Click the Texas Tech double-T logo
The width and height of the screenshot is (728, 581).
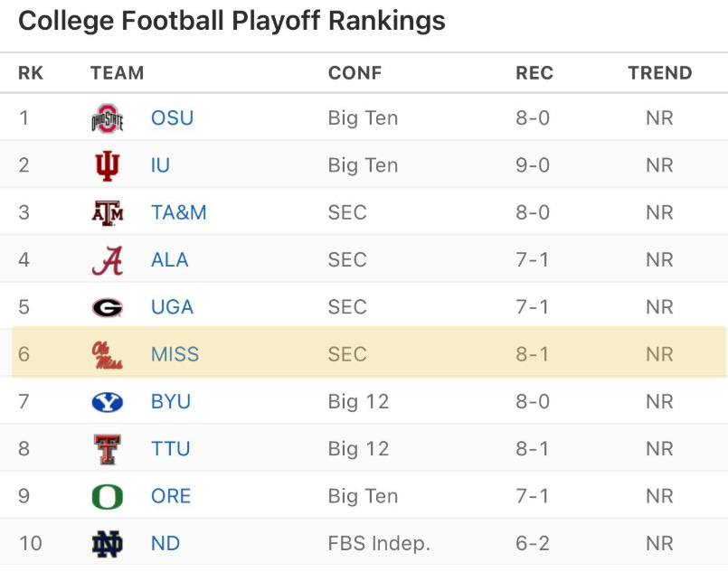tap(108, 449)
